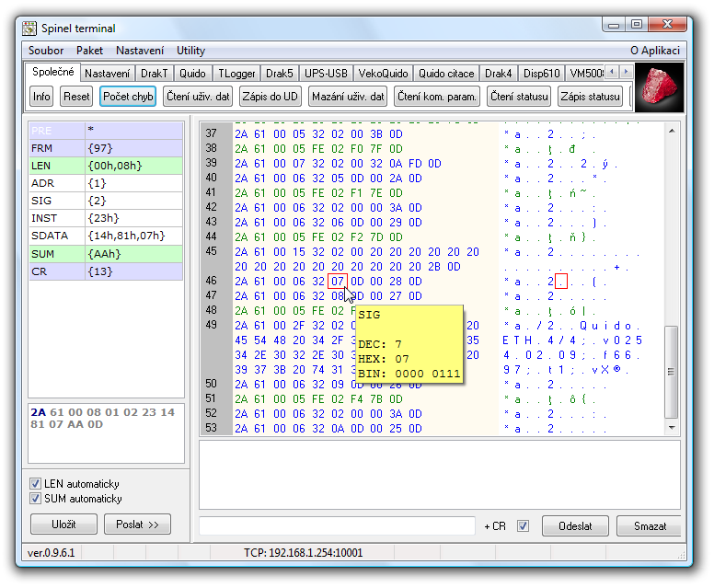Switch to the Drak5 tab
The image size is (714, 588).
280,74
